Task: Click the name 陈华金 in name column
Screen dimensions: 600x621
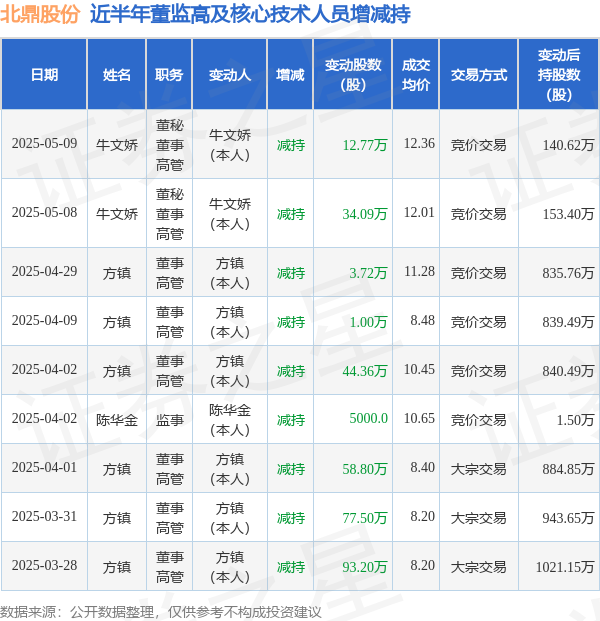Action: (x=116, y=420)
